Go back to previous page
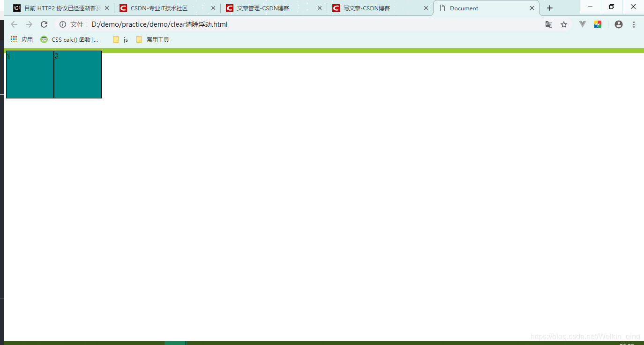The image size is (644, 345). [14, 24]
